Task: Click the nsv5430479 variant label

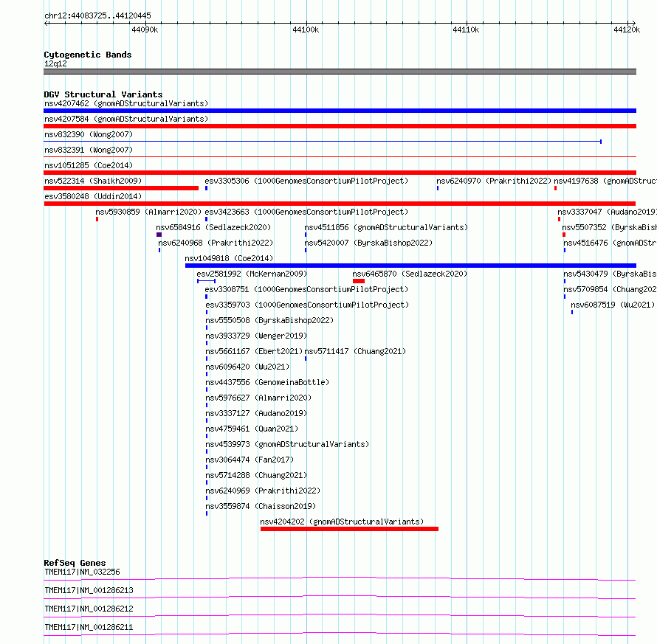Action: tap(610, 274)
